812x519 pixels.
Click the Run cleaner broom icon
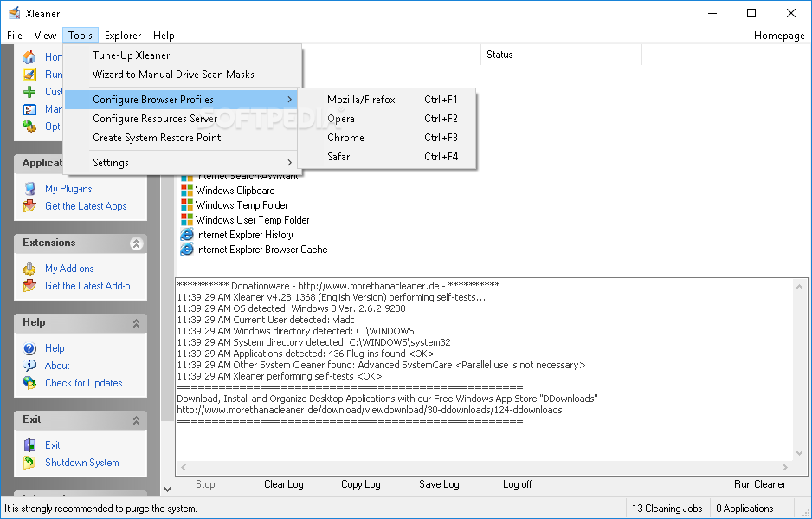(29, 75)
